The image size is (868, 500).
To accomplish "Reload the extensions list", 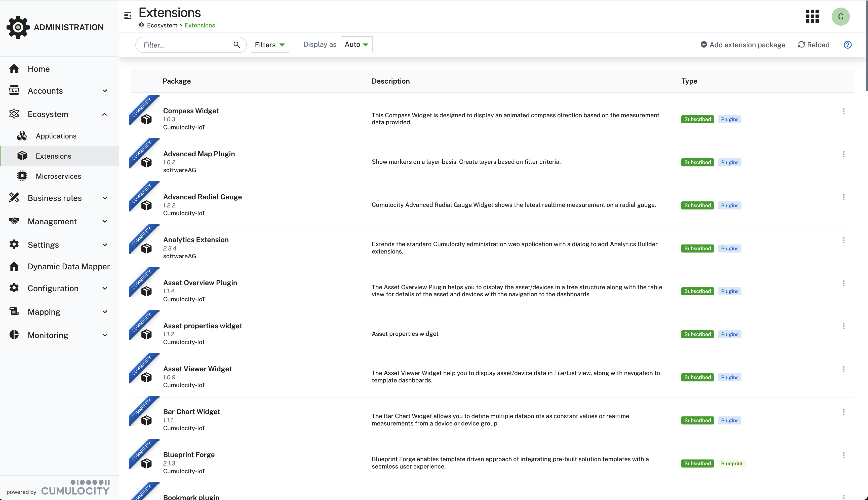I will coord(813,45).
